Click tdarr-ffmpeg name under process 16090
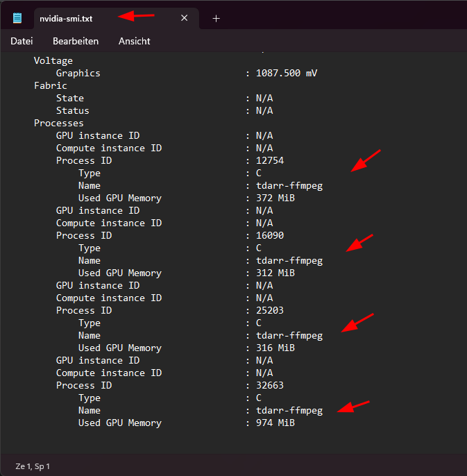 (x=289, y=260)
